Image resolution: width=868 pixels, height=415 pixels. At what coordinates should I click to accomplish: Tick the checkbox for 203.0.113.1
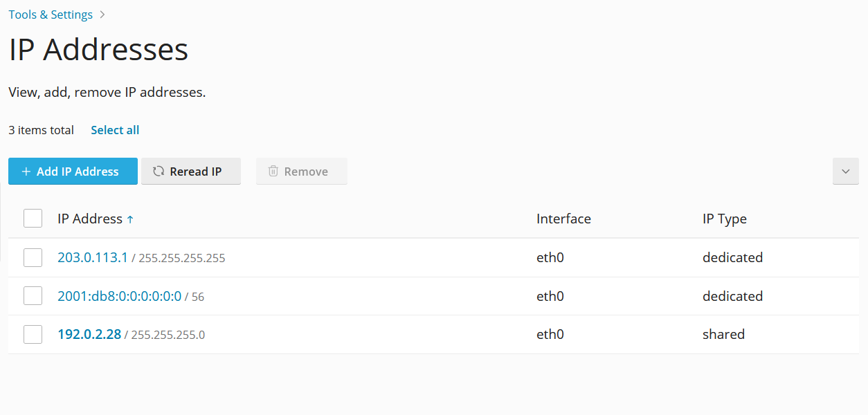click(x=33, y=257)
